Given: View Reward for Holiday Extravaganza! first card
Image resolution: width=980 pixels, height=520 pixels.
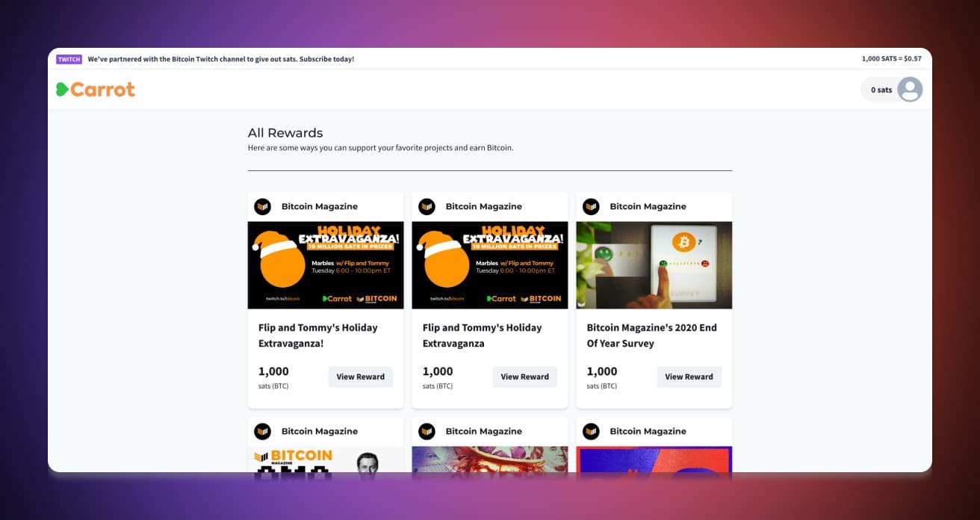Looking at the screenshot, I should pos(361,377).
